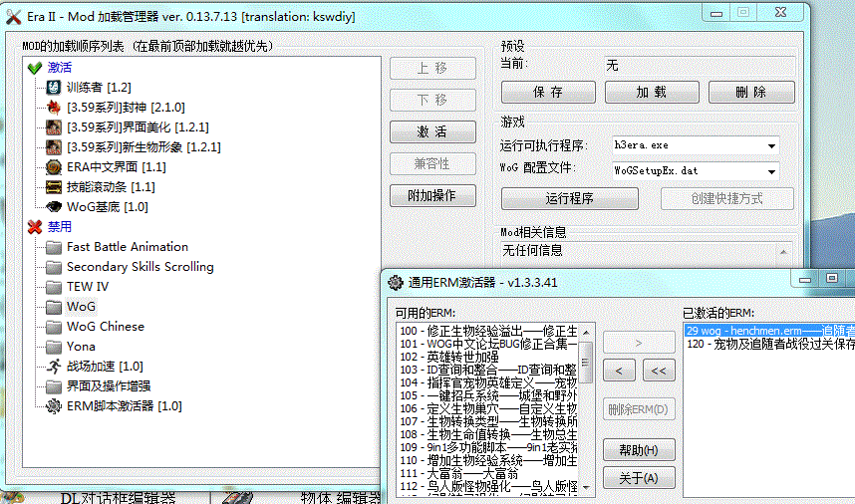Click the 界面及操作增强 folder icon

[x=54, y=386]
